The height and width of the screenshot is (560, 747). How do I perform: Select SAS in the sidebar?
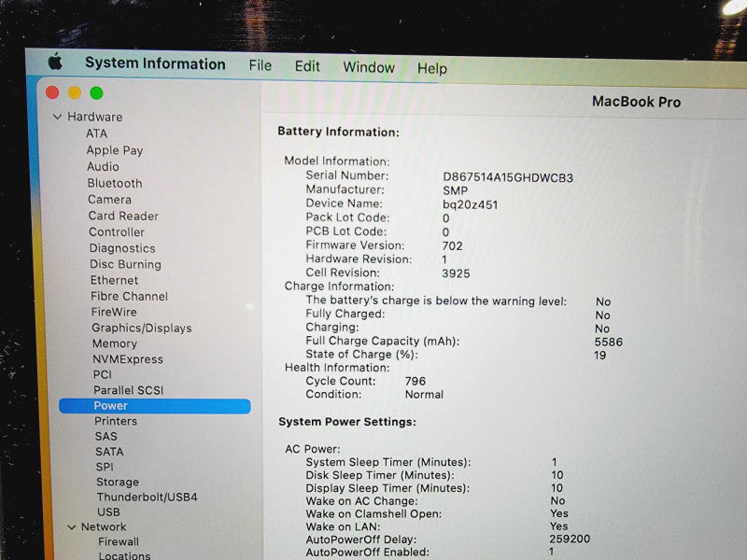106,437
